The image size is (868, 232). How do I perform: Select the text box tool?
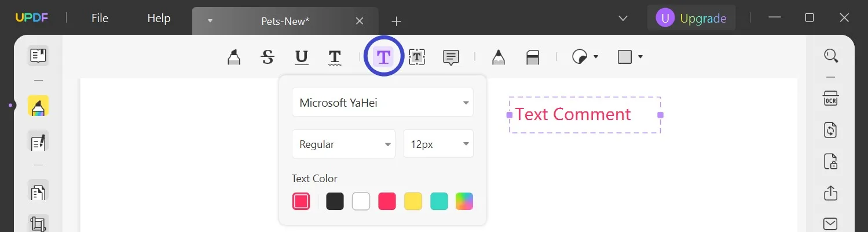[417, 56]
